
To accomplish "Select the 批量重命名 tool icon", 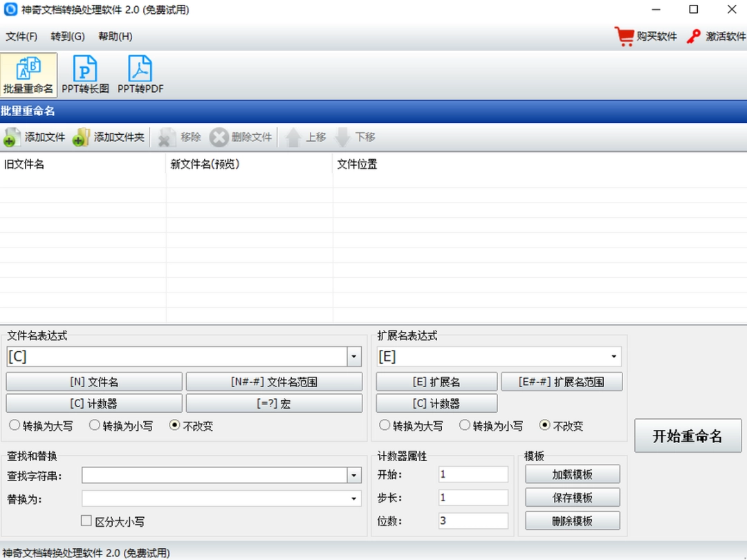I will pyautogui.click(x=27, y=73).
